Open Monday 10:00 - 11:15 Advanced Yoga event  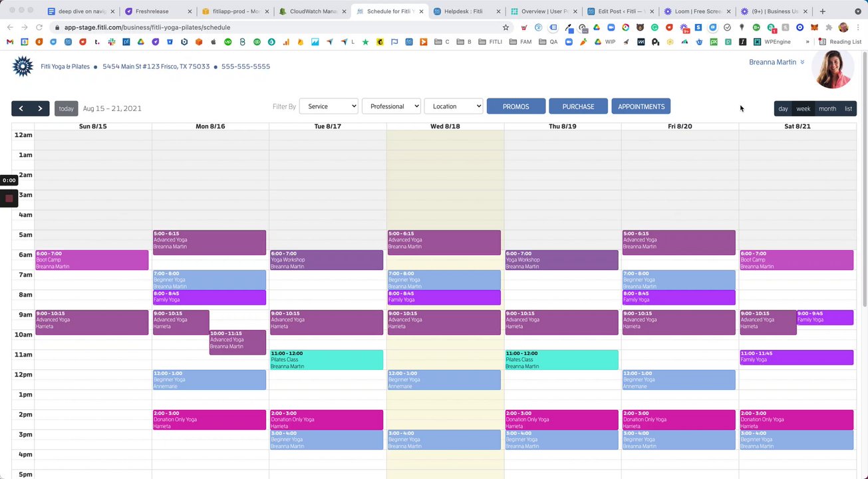point(237,342)
